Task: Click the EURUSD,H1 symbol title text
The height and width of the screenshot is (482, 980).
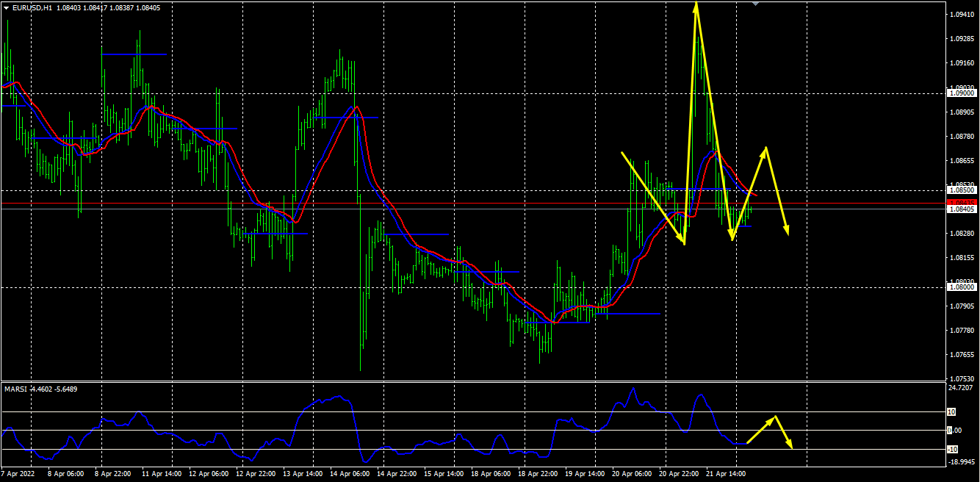Action: pos(32,7)
